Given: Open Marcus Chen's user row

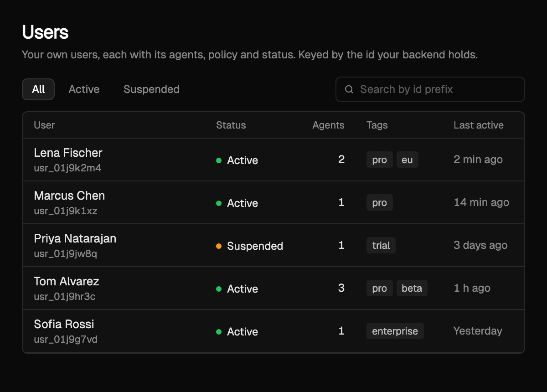Looking at the screenshot, I should (x=273, y=202).
